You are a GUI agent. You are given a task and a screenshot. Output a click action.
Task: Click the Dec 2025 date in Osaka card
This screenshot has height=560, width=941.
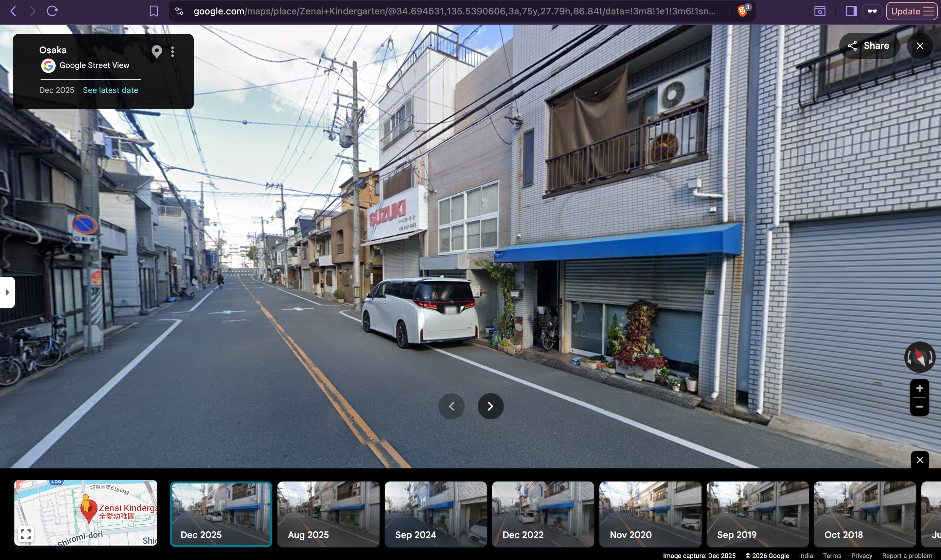pos(57,90)
